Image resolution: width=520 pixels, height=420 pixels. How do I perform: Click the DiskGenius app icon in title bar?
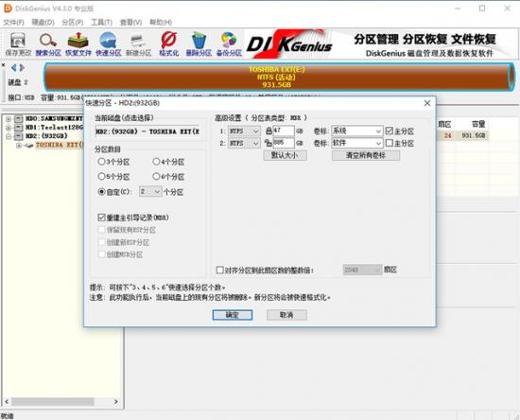(x=8, y=8)
